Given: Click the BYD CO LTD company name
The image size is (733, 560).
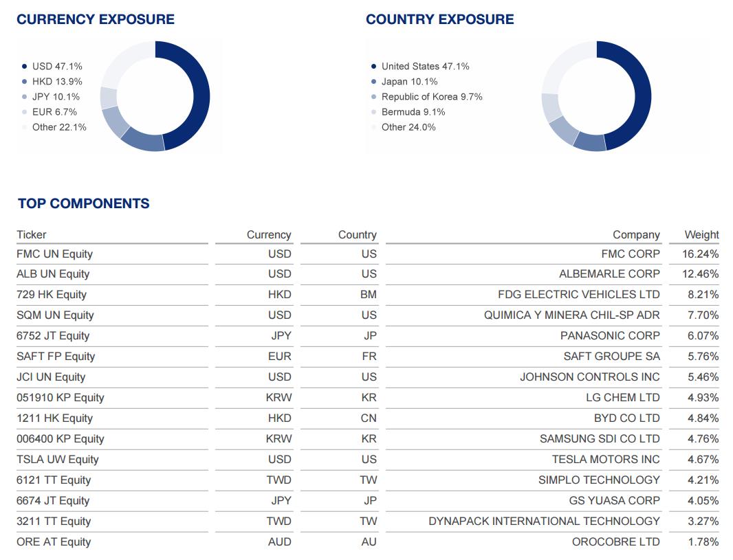Looking at the screenshot, I should (x=627, y=418).
